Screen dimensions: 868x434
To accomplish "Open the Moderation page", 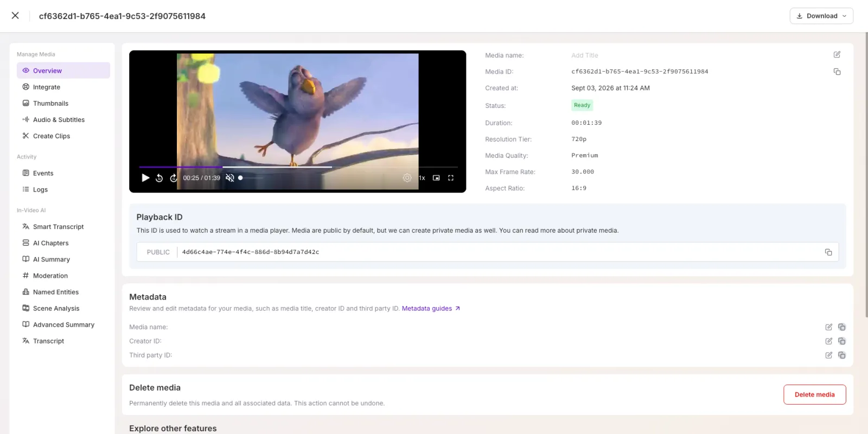I will tap(63, 276).
